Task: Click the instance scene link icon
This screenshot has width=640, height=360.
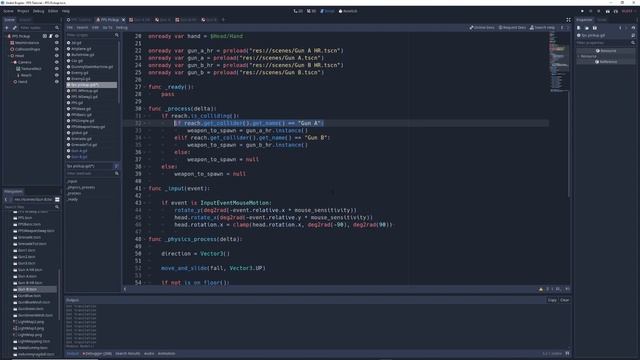Action: coord(15,28)
